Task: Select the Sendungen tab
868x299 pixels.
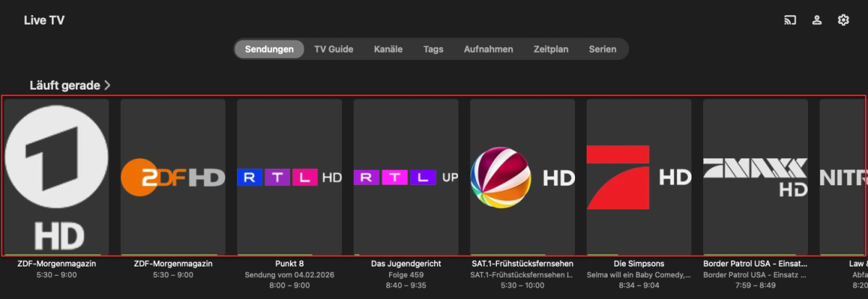Action: 269,49
